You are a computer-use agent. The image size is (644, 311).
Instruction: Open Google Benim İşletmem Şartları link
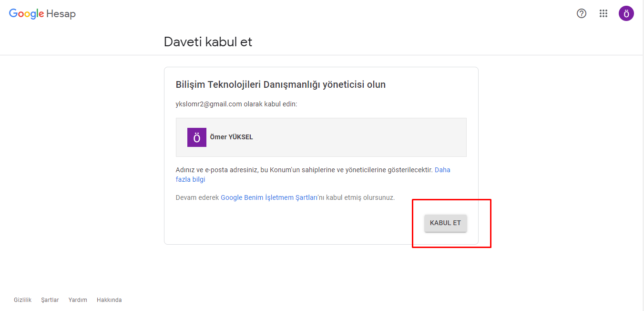pos(269,197)
